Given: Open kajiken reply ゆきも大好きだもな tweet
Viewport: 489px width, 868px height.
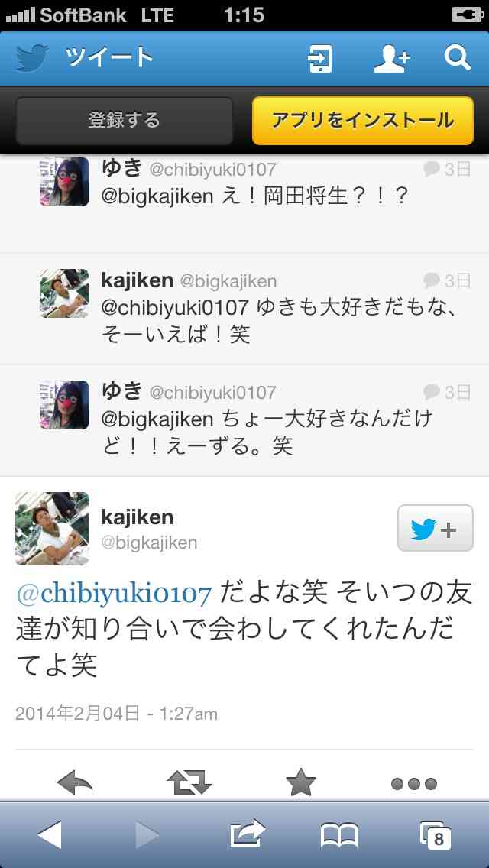Looking at the screenshot, I should click(244, 309).
